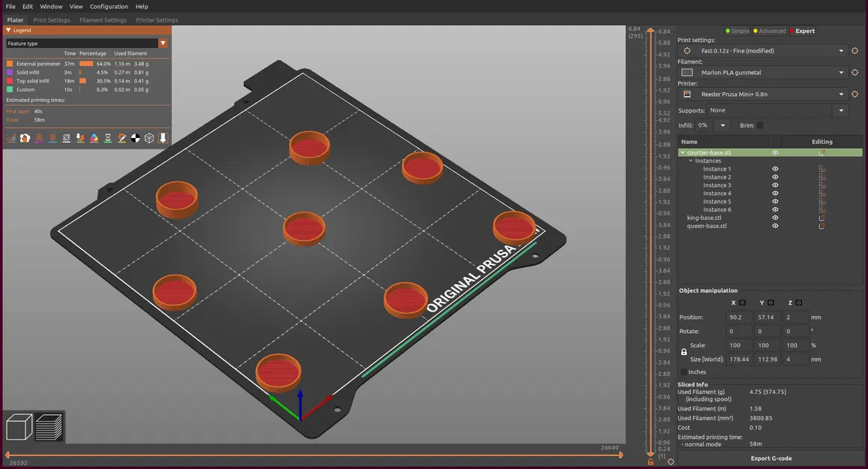The image size is (868, 469).
Task: Click the horizontal moves slider right handle
Action: (x=620, y=455)
